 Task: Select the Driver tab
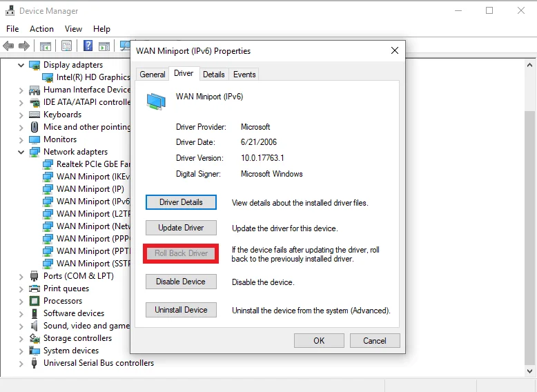click(x=184, y=73)
